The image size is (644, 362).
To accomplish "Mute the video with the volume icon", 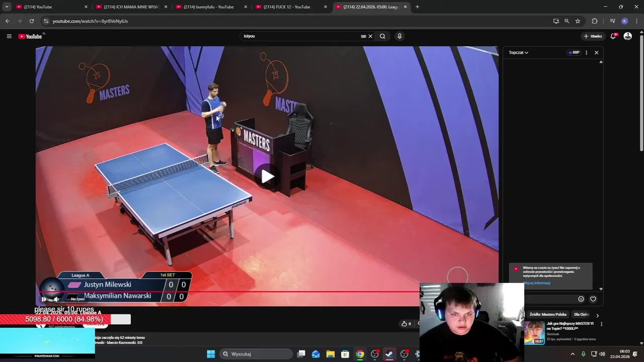I will [x=57, y=299].
